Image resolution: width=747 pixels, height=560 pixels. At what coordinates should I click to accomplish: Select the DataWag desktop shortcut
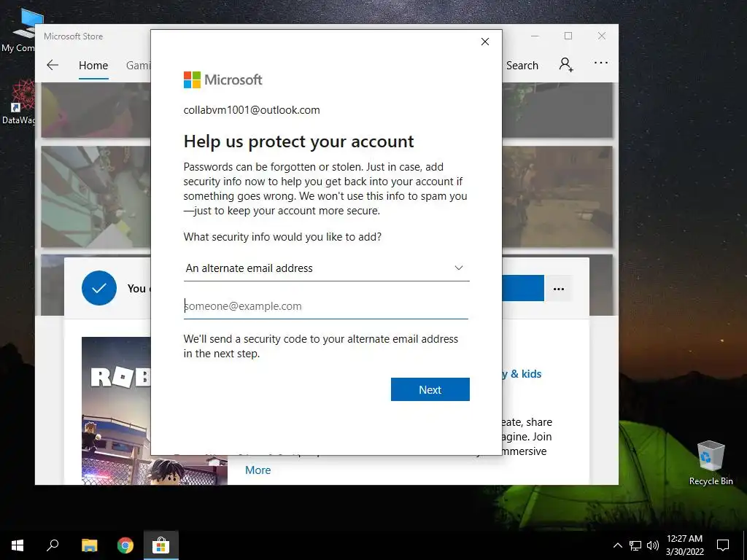(x=19, y=102)
